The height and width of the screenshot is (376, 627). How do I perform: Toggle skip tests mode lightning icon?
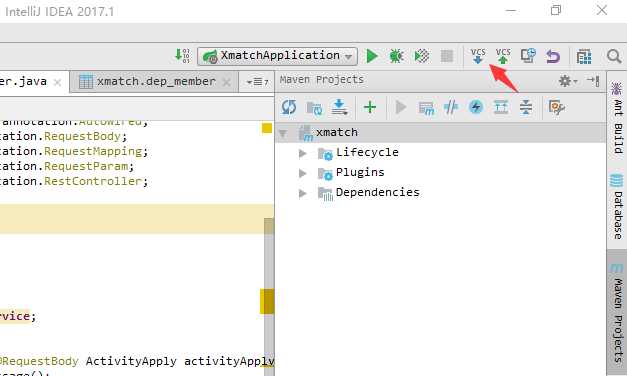tap(476, 107)
